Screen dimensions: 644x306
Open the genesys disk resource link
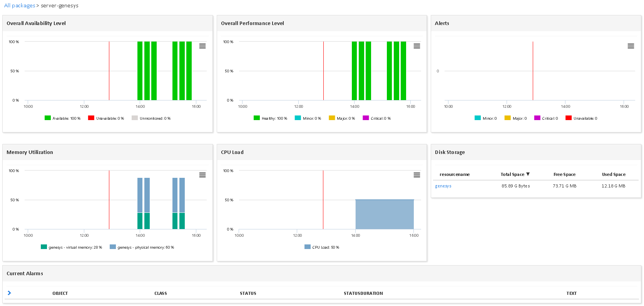pyautogui.click(x=443, y=186)
